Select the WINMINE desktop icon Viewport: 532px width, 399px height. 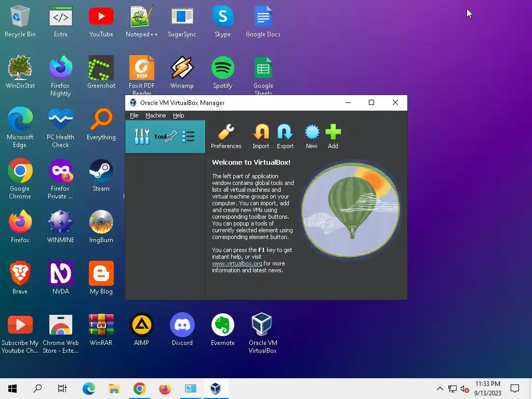tap(60, 227)
